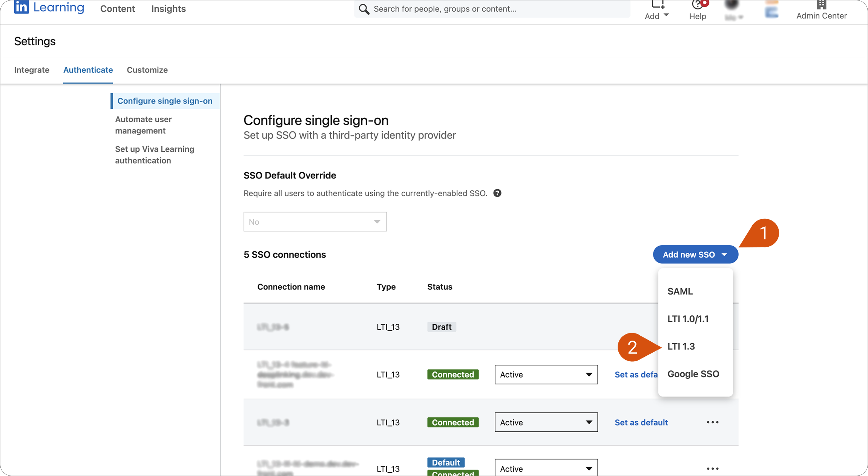Open Active dropdown in second connection row
The width and height of the screenshot is (868, 476).
click(546, 375)
